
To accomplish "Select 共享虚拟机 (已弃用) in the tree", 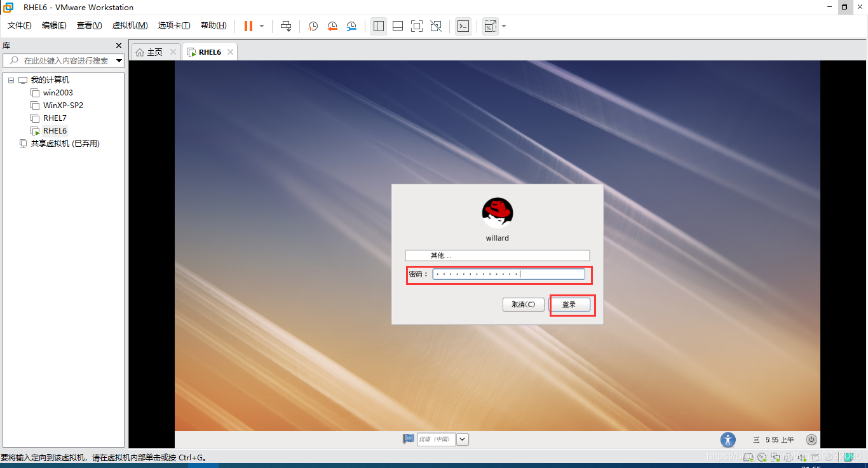I will 65,144.
